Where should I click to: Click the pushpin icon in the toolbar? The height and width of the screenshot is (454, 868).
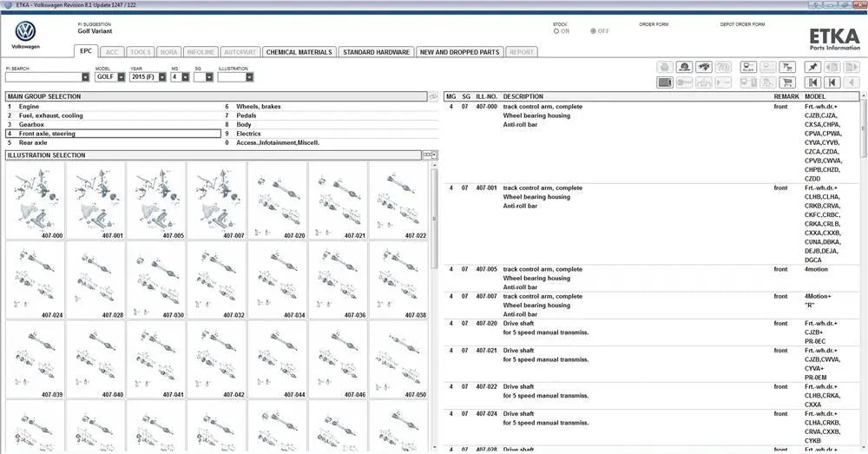pos(812,67)
